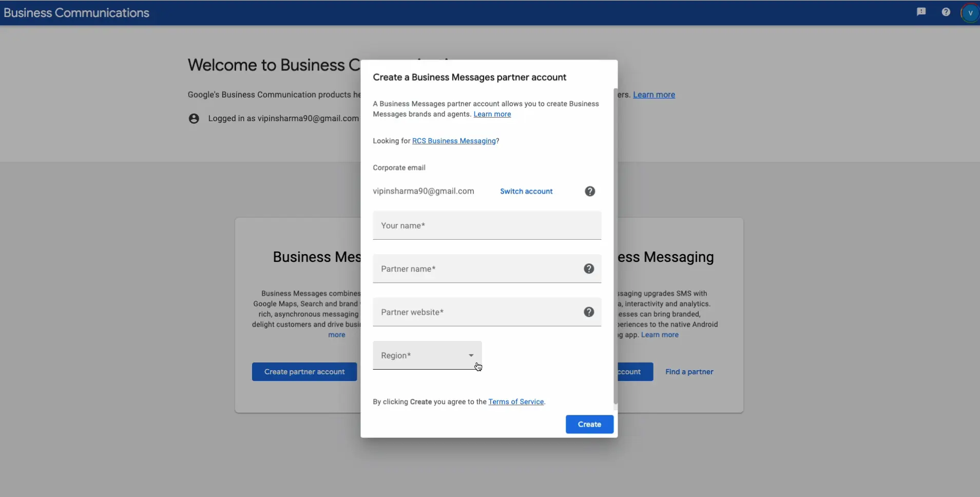Focus the Your name input field
Image resolution: width=980 pixels, height=497 pixels.
pos(487,225)
